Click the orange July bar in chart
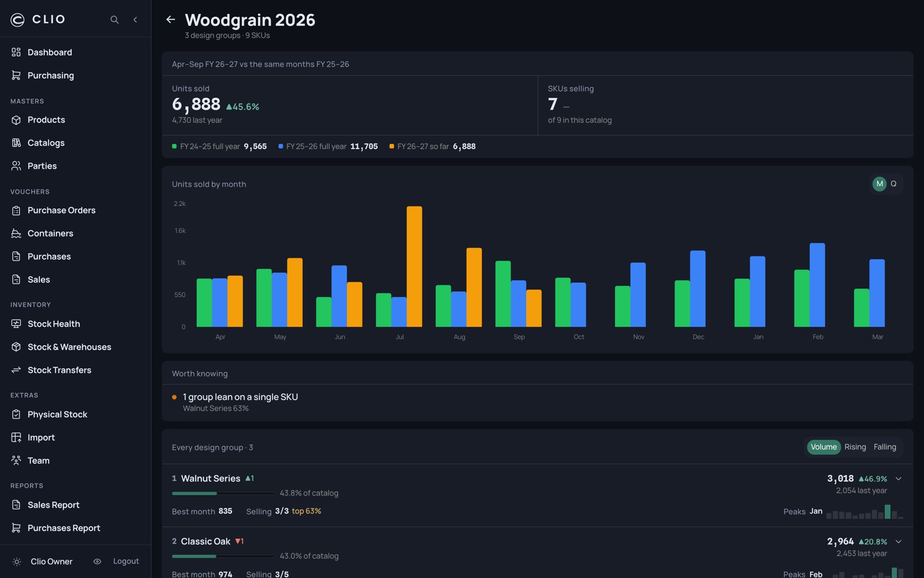This screenshot has width=924, height=578. point(414,266)
